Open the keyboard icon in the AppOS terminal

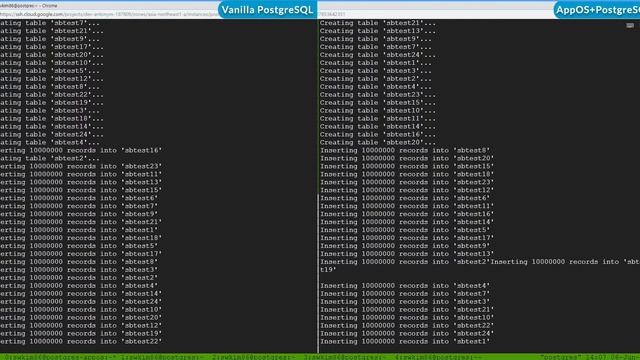[630, 25]
